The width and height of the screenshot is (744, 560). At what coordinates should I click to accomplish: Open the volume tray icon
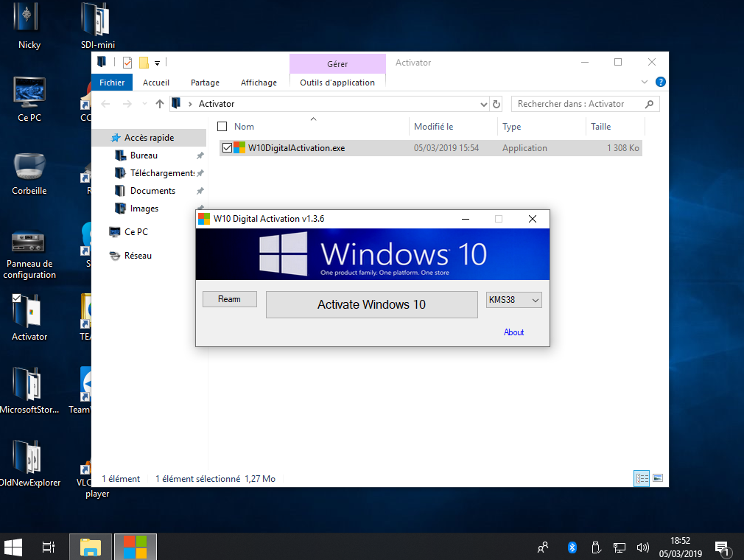pyautogui.click(x=642, y=547)
